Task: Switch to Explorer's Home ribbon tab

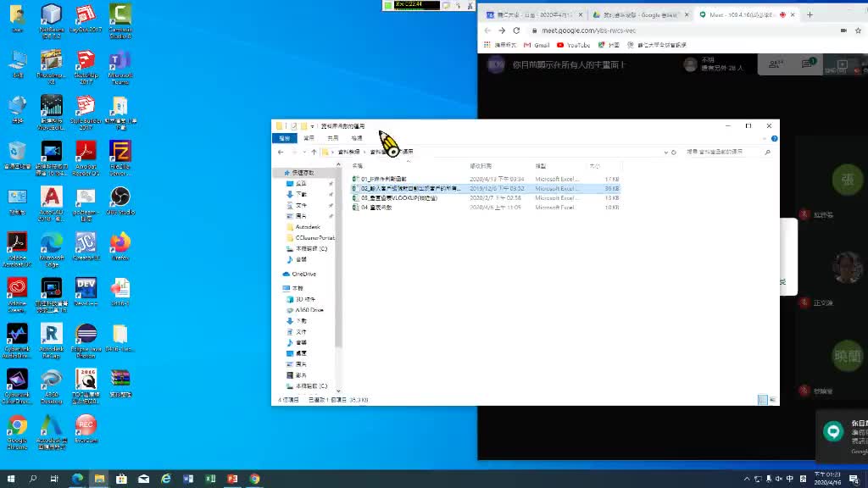Action: coord(309,138)
